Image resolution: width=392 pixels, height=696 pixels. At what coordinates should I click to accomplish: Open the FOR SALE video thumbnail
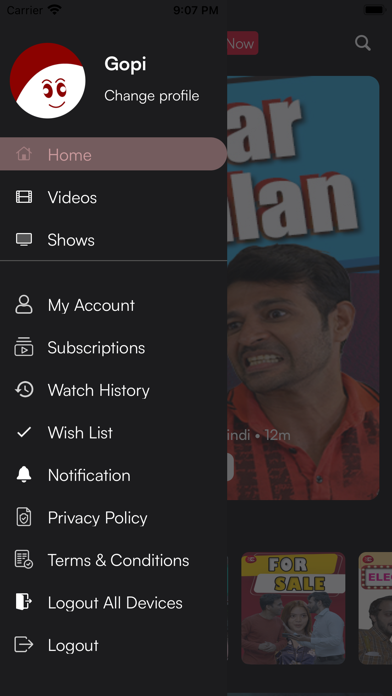293,608
